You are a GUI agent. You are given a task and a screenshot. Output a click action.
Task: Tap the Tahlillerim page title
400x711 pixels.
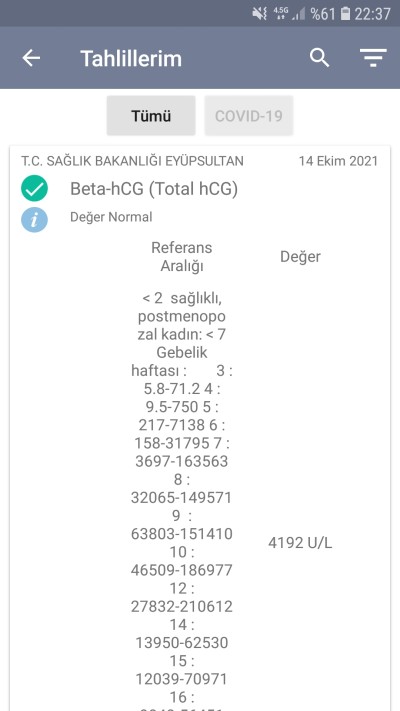(x=131, y=58)
